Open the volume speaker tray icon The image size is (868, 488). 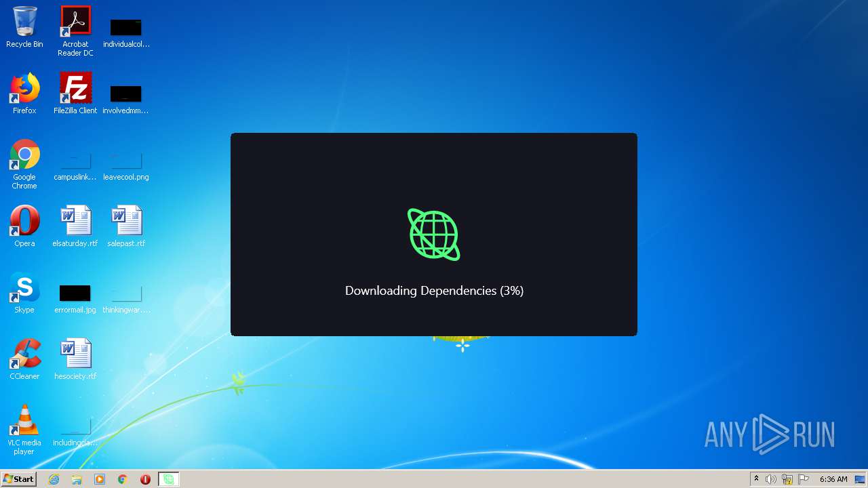771,479
